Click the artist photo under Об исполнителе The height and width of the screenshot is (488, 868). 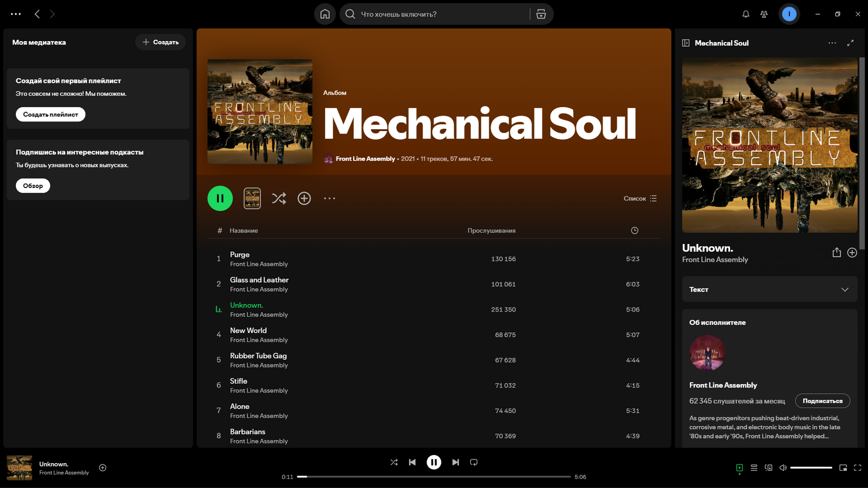(x=707, y=353)
